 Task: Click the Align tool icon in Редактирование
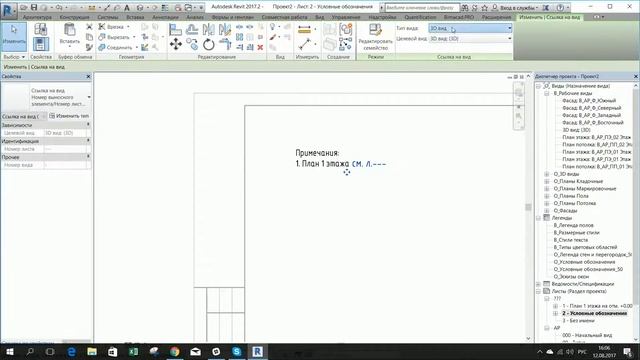[176, 29]
